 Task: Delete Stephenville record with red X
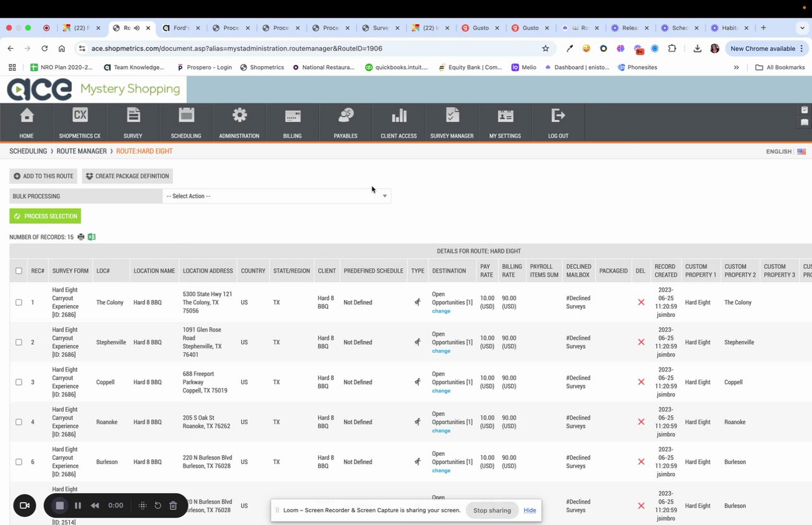click(x=641, y=342)
